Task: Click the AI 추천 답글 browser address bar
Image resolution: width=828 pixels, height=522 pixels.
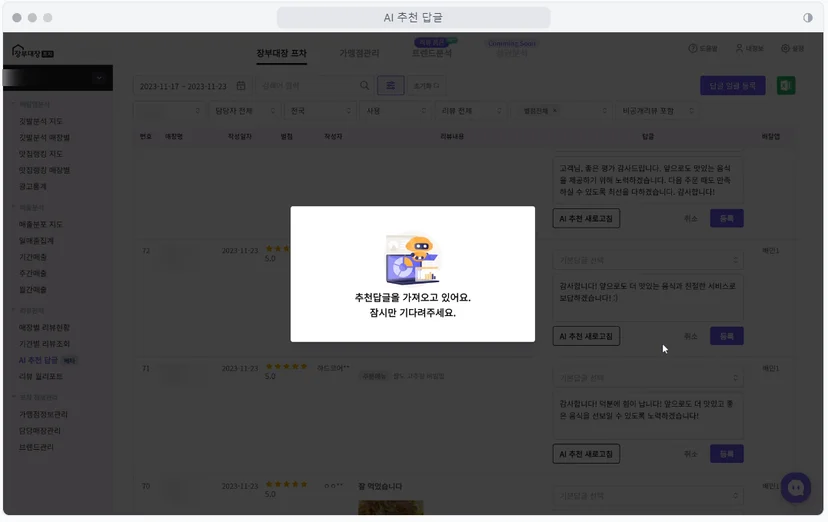Action: pyautogui.click(x=413, y=18)
